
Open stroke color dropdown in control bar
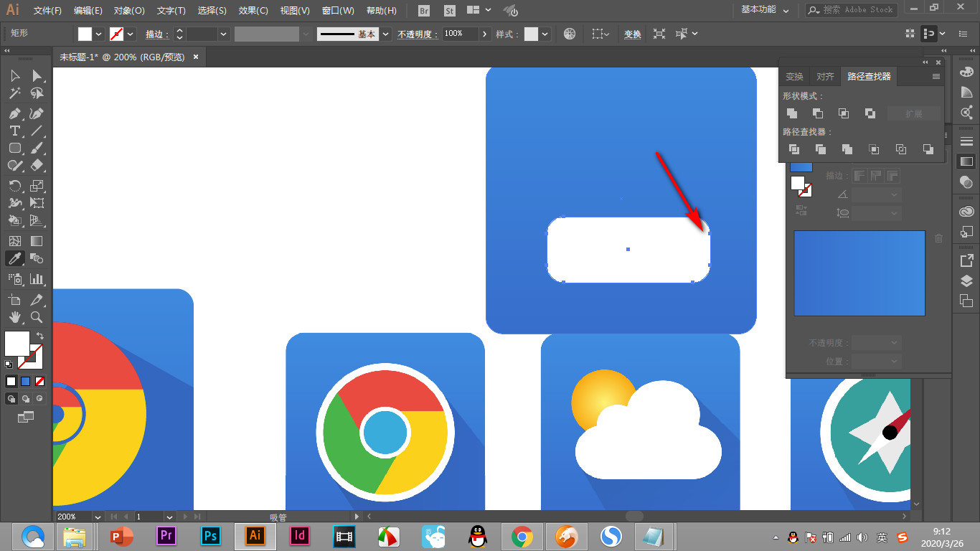(x=131, y=34)
